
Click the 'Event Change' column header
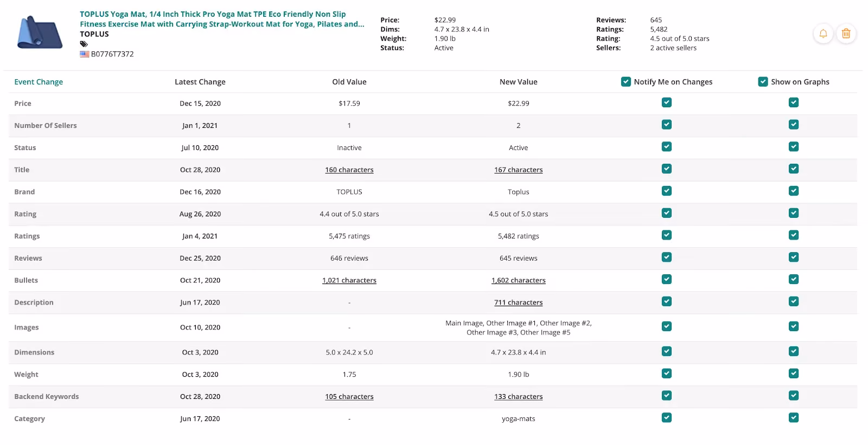click(39, 82)
